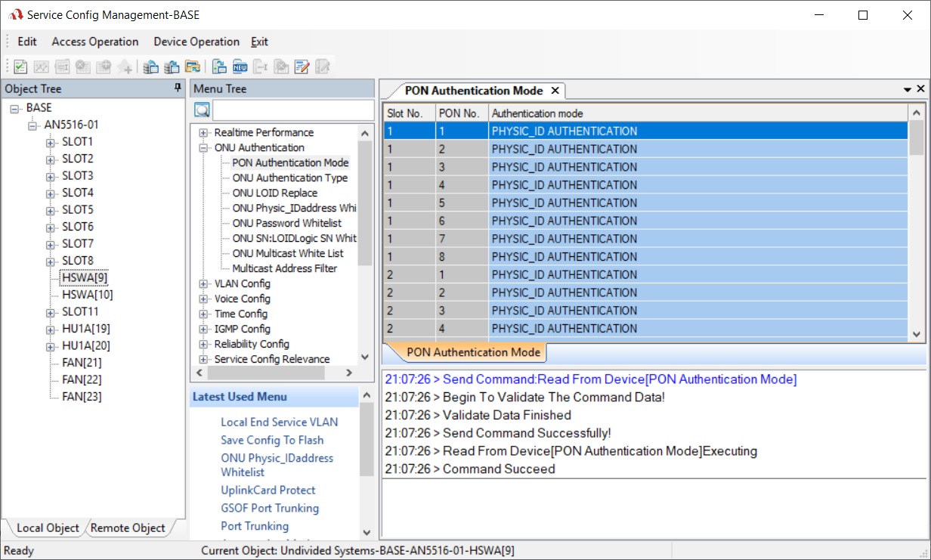This screenshot has width=931, height=560.
Task: Expand the SLOT1 node in Object Tree
Action: pos(51,142)
